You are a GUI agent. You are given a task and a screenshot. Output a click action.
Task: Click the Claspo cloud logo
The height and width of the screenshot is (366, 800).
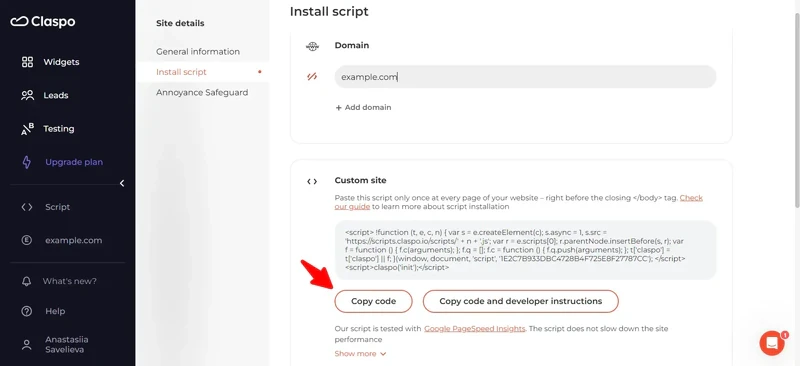[x=43, y=22]
